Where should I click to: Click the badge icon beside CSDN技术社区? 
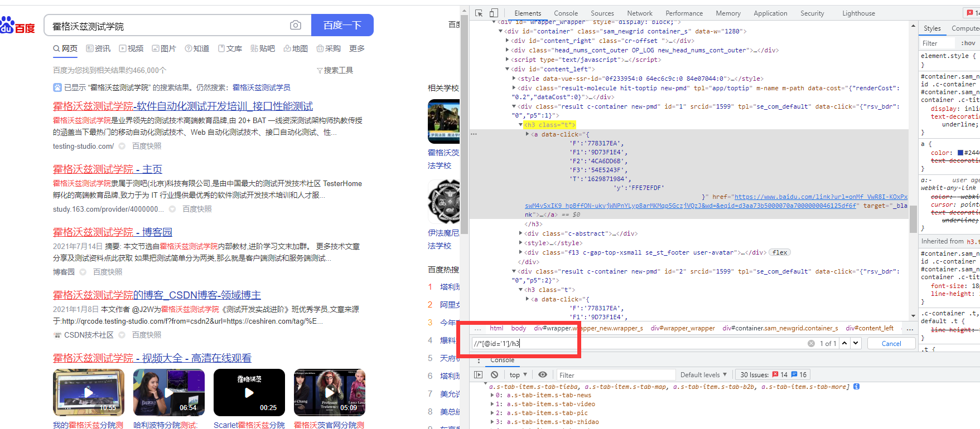tap(122, 335)
